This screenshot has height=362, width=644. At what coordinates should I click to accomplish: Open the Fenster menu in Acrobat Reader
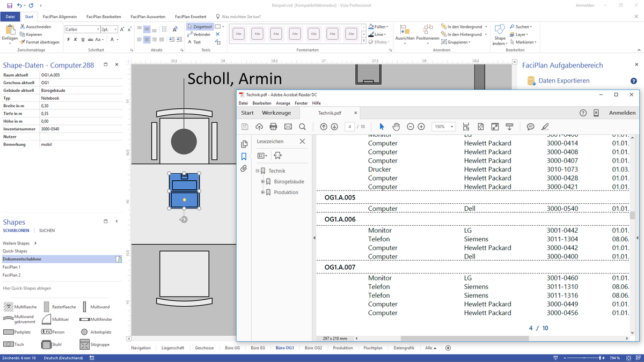[301, 103]
